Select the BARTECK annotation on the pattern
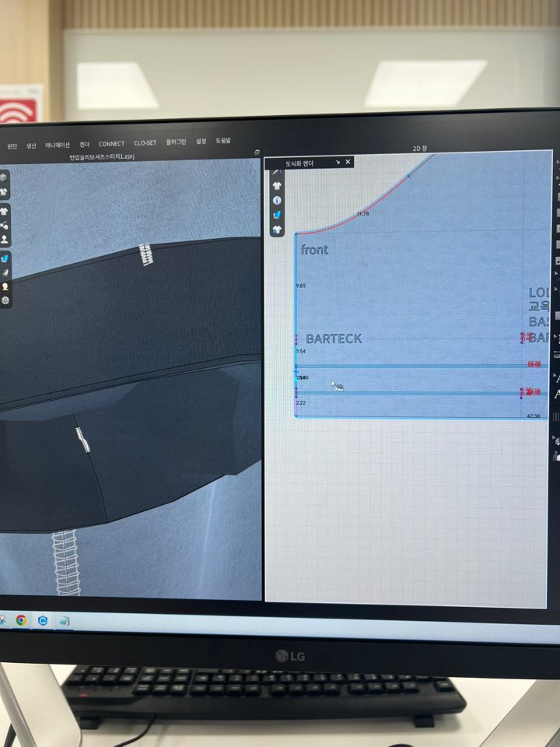 click(334, 339)
